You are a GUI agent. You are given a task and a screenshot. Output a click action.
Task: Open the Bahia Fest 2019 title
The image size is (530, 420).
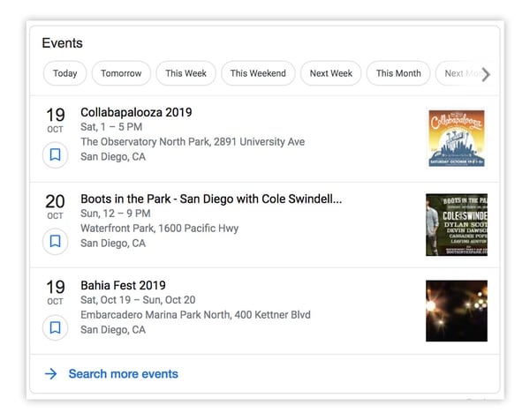[x=123, y=285]
